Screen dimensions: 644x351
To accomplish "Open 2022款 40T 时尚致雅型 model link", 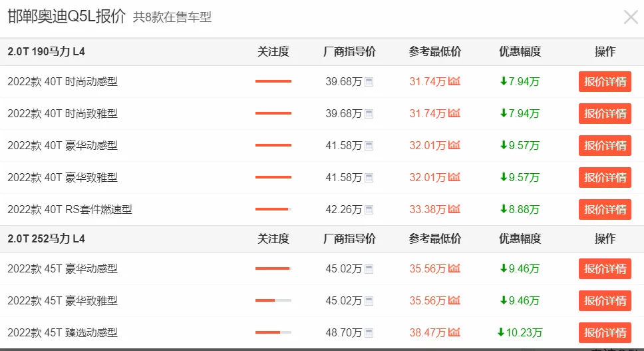I will pos(63,114).
